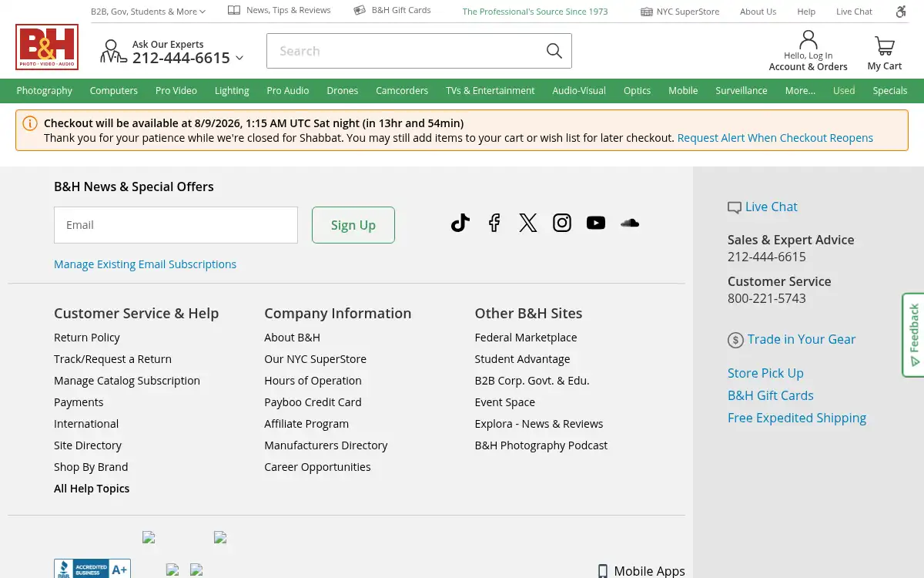This screenshot has width=924, height=578.
Task: Open TVs & Entertainment category menu
Action: click(x=490, y=90)
